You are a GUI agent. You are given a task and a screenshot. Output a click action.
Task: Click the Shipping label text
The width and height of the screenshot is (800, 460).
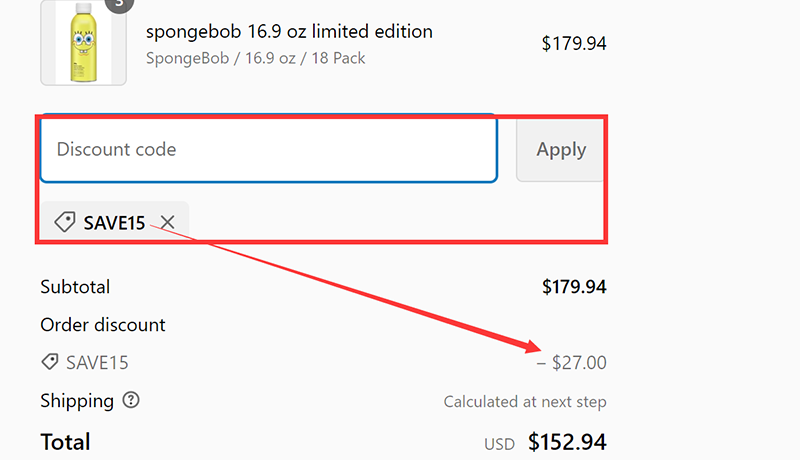(x=77, y=401)
